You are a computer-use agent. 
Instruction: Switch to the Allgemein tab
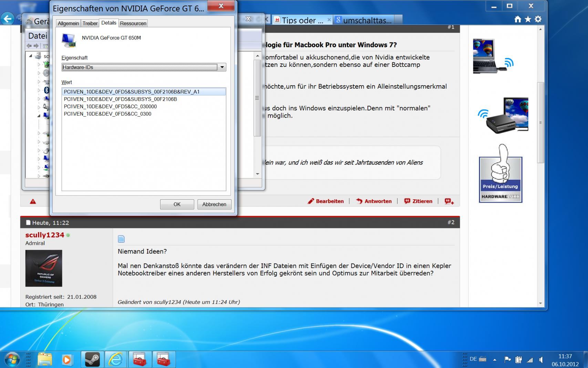tap(68, 23)
